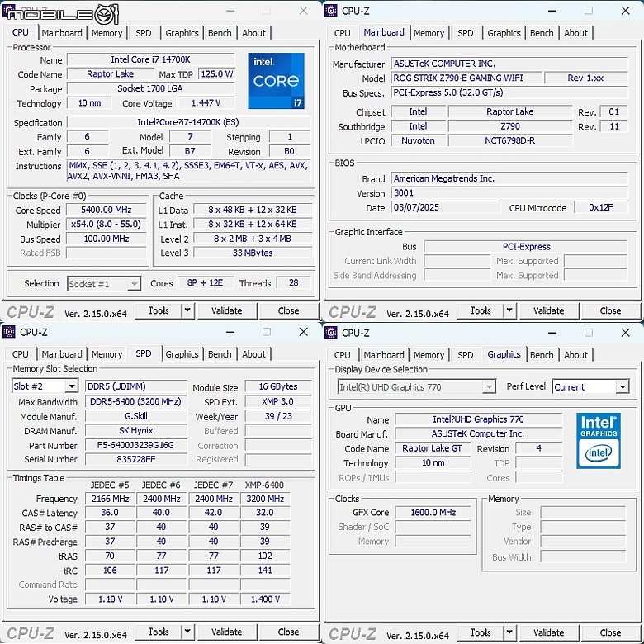
Task: Click the LPCIO value NCT6798D-R
Action: pos(509,140)
